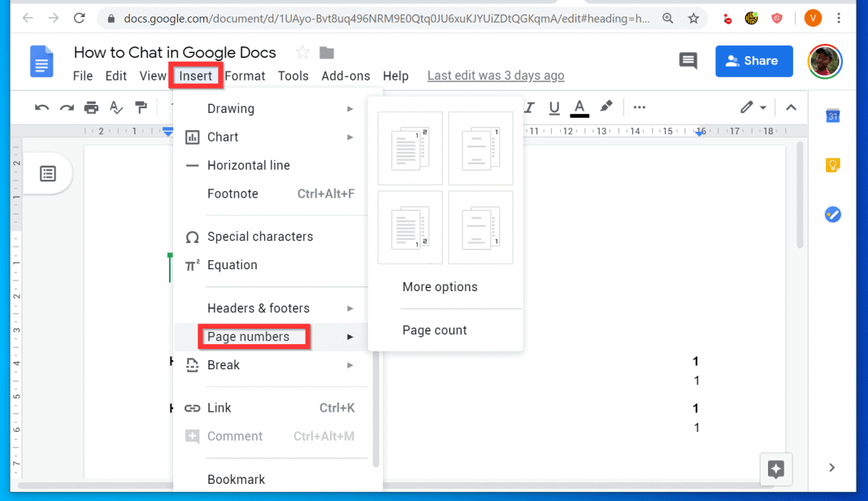868x501 pixels.
Task: Star the document title
Action: click(302, 53)
